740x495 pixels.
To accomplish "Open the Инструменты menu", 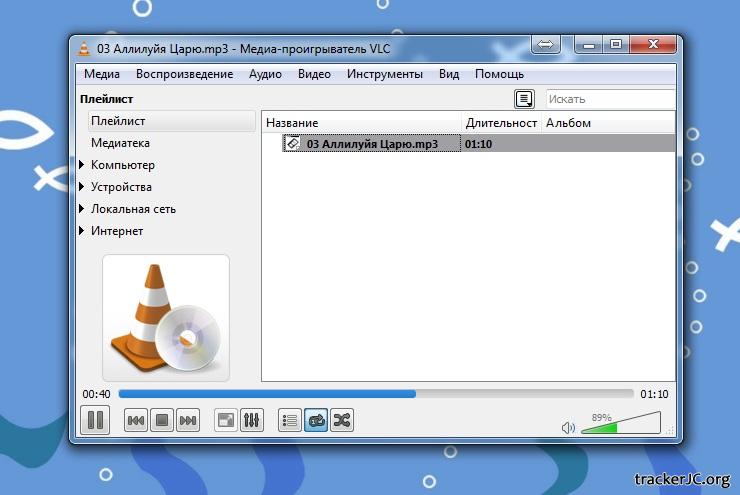I will [384, 74].
